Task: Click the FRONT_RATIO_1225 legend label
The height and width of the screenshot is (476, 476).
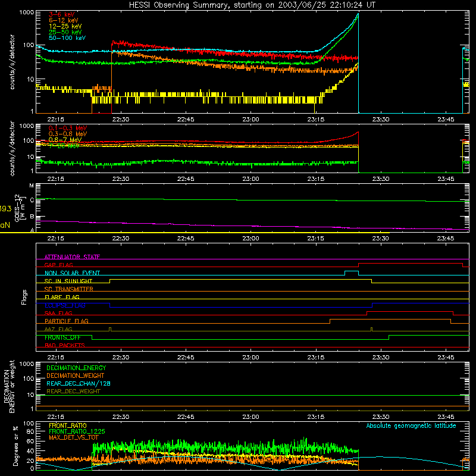Action: pyautogui.click(x=77, y=431)
